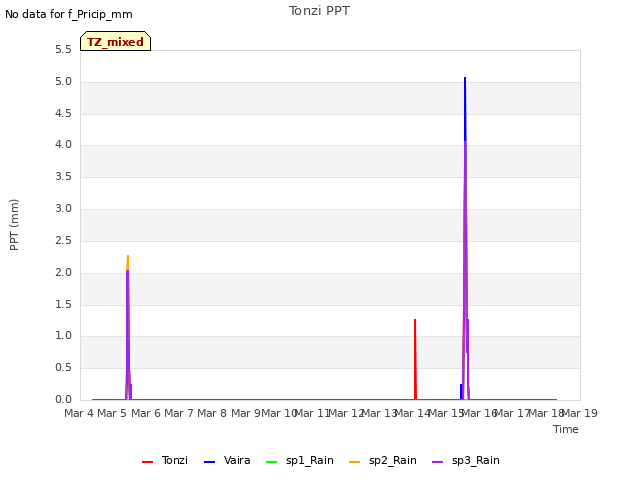
Task: Toggle the sp2_Rain legend entry
Action: (x=383, y=460)
